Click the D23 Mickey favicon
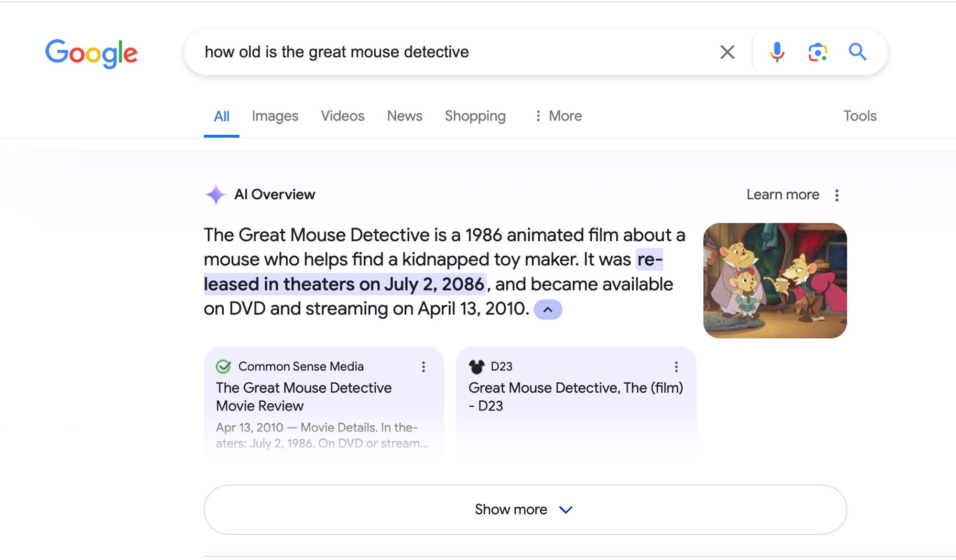 pos(476,366)
